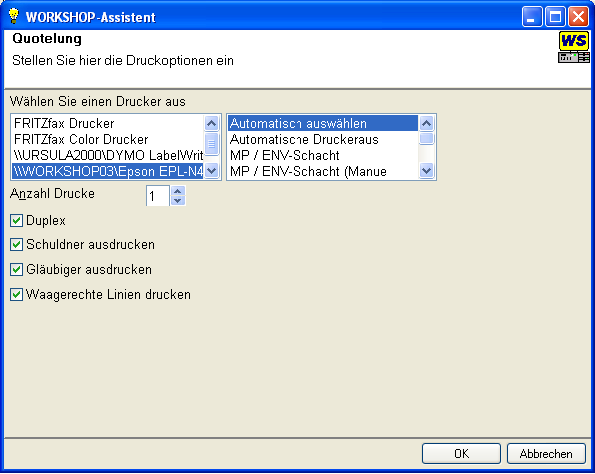Disable Gläubiger ausdrucken option

pos(16,269)
